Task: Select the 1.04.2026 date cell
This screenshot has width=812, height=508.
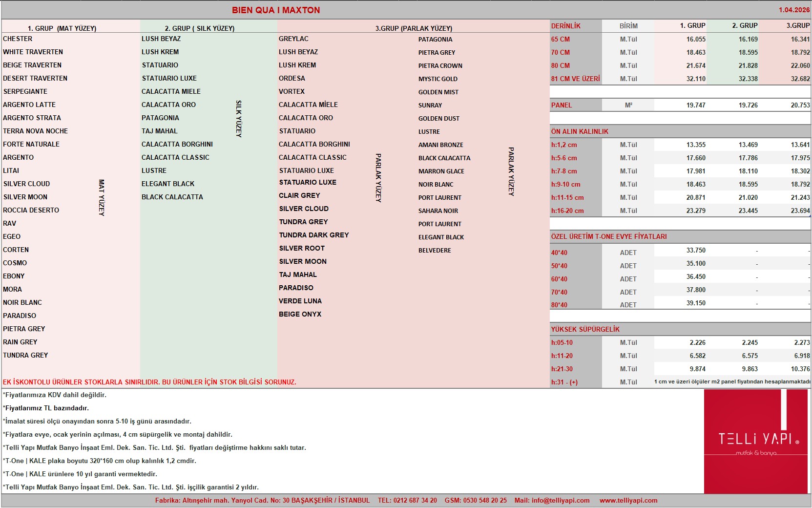Action: pos(794,10)
